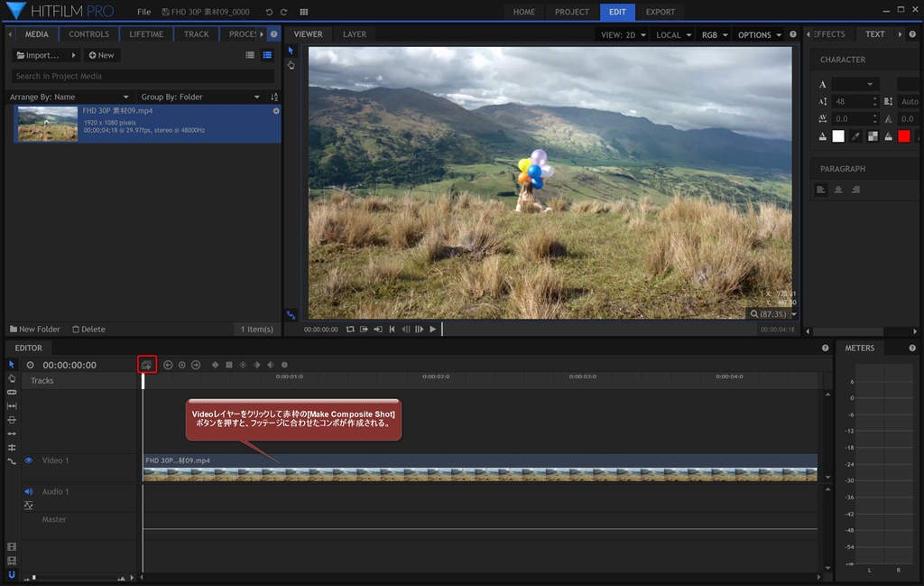Open the CONTROLS panel tab

tap(88, 34)
